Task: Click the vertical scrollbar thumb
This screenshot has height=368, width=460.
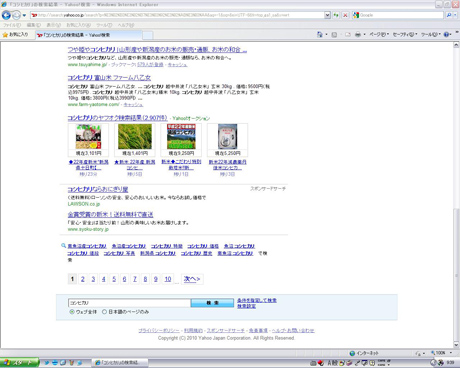Action: pos(456,274)
